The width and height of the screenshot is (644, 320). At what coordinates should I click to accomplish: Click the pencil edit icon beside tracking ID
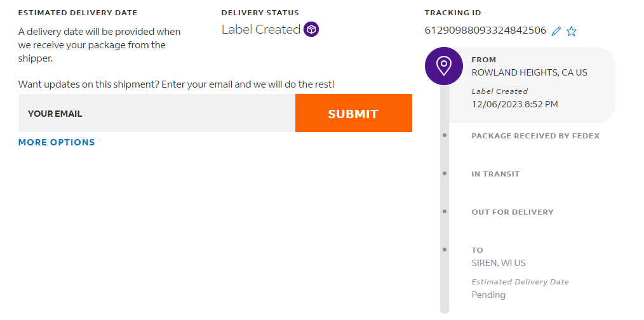pos(556,31)
